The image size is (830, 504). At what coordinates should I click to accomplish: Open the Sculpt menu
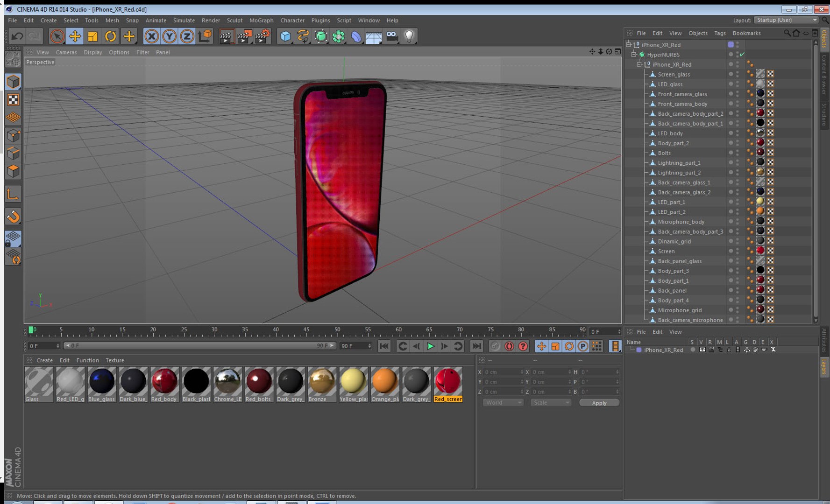234,21
